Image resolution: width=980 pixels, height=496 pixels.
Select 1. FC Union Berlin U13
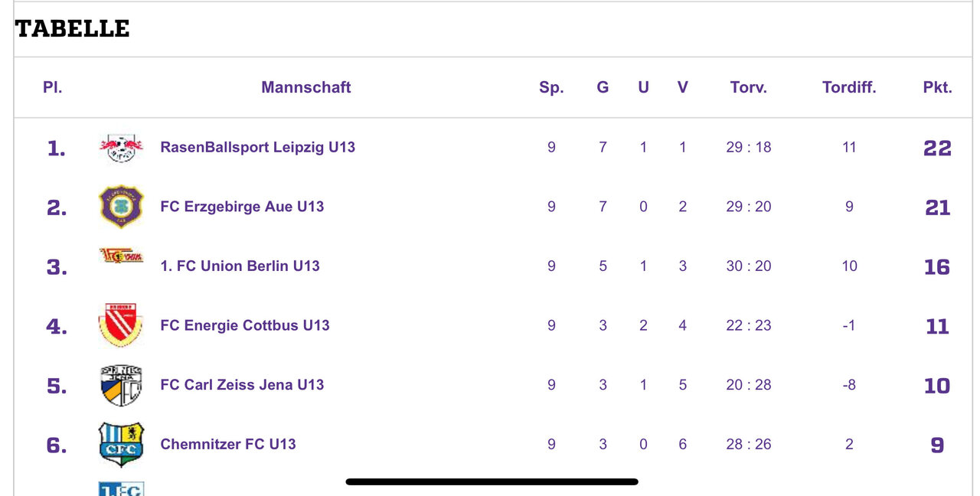click(240, 266)
